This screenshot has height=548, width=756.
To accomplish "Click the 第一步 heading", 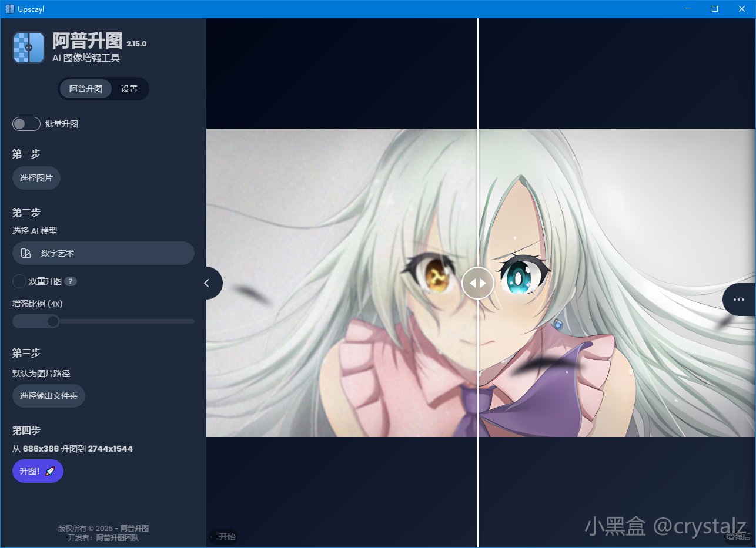I will (26, 154).
